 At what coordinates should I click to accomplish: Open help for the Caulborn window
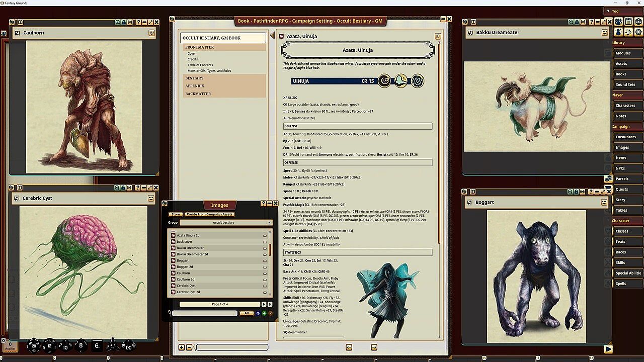tap(138, 22)
